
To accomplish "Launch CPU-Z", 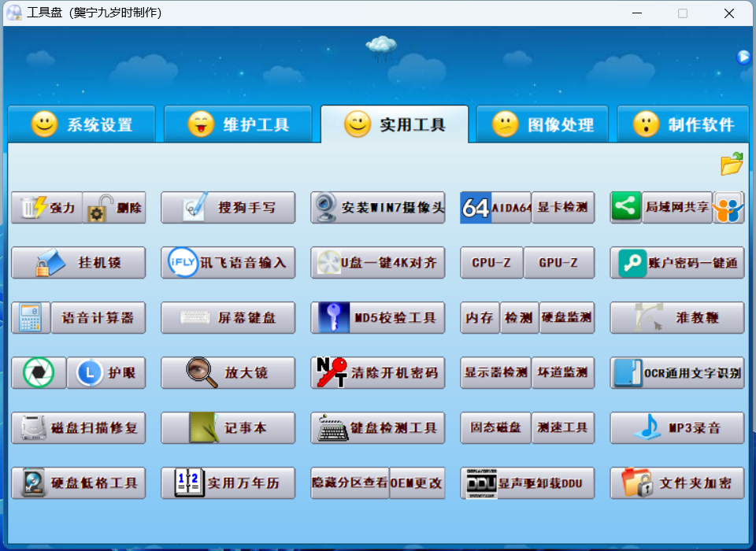I will tap(491, 263).
